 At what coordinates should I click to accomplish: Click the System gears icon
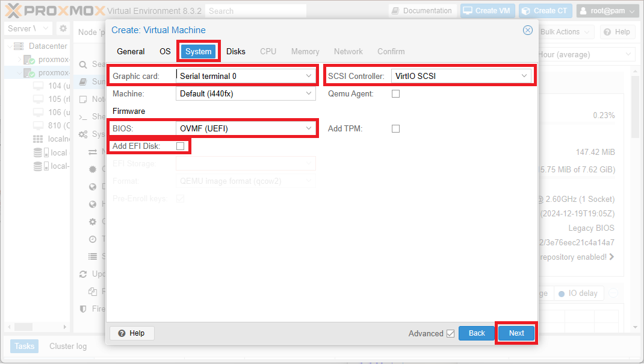pyautogui.click(x=83, y=134)
